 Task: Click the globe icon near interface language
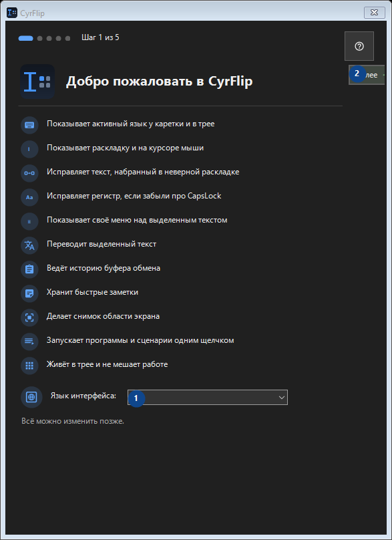31,397
